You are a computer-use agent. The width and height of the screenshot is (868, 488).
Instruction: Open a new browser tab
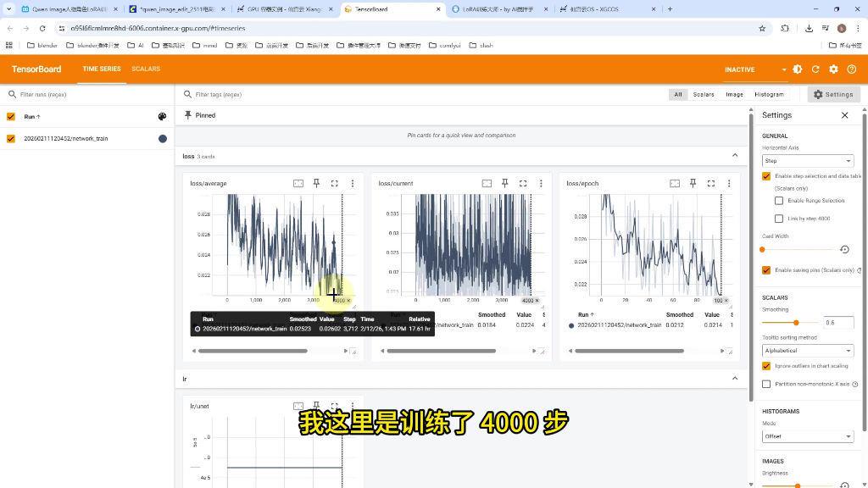tap(670, 8)
